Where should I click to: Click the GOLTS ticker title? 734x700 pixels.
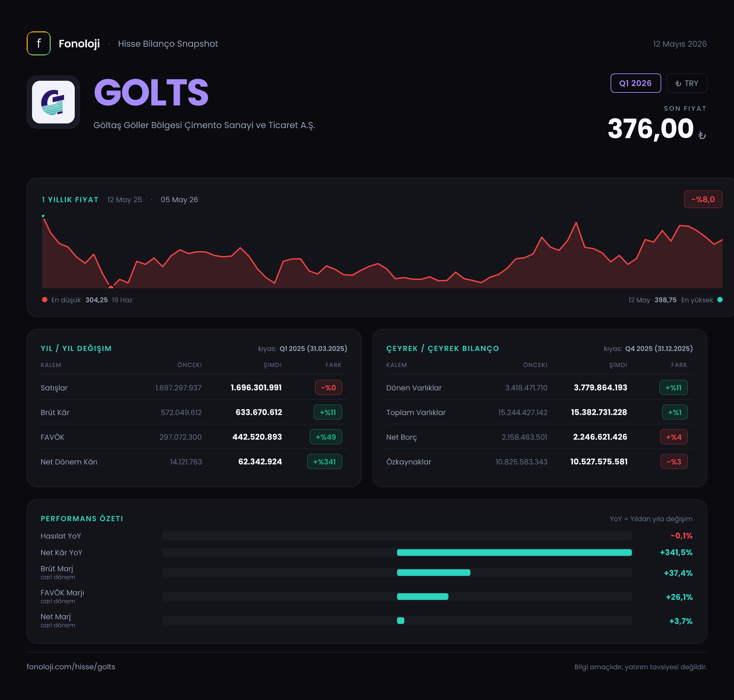click(x=151, y=92)
